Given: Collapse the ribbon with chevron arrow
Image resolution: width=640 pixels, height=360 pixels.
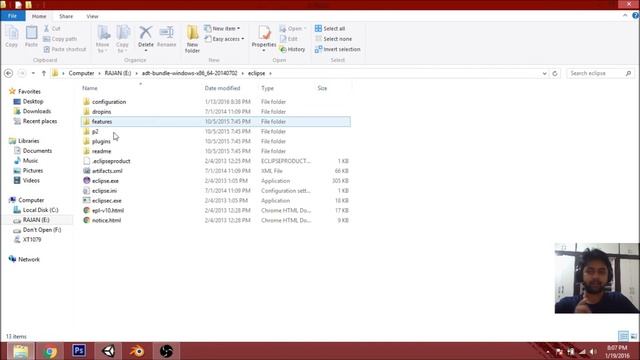Looking at the screenshot, I should tap(625, 16).
